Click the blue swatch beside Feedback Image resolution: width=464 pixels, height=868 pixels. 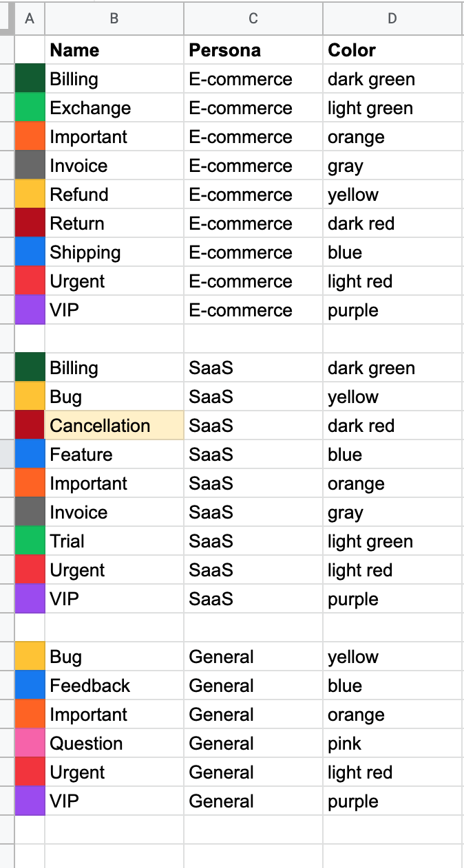(30, 686)
